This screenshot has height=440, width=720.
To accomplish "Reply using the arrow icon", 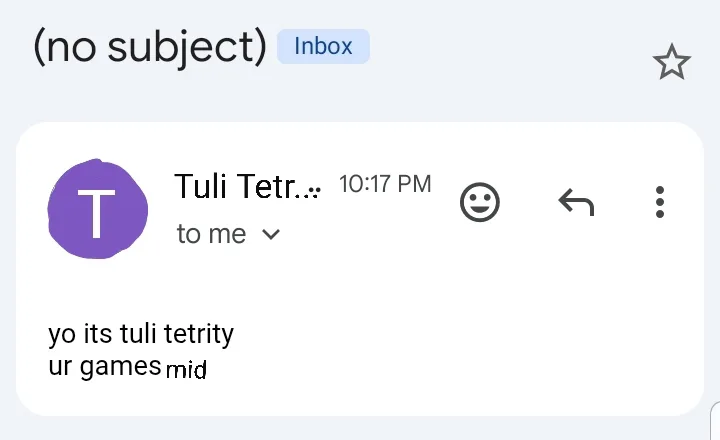I will [575, 203].
